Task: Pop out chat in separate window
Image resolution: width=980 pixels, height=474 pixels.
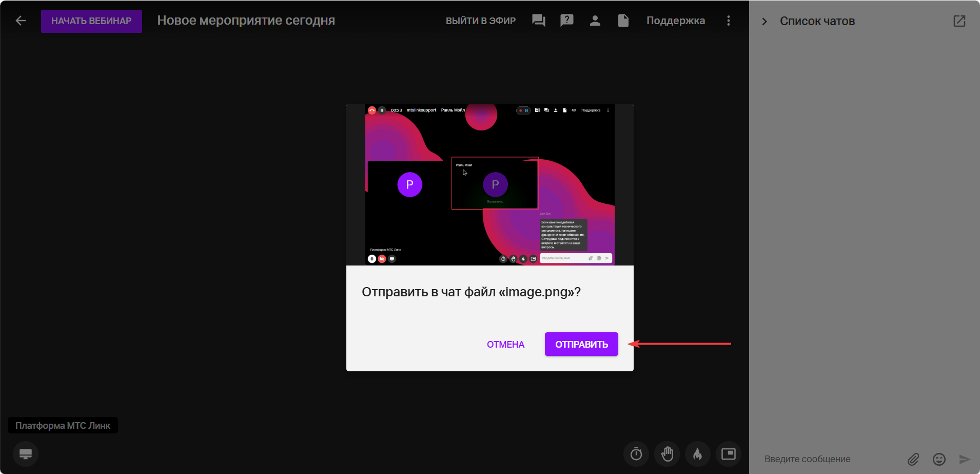Action: click(959, 21)
